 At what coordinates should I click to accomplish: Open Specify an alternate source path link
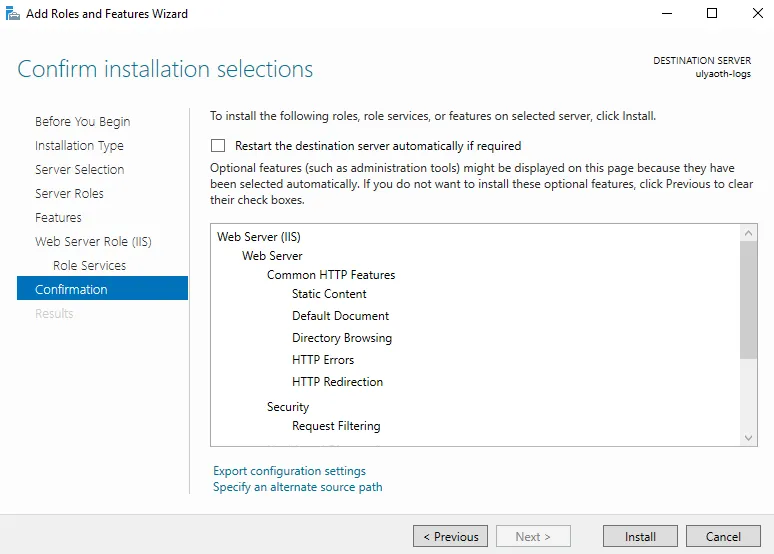[x=297, y=487]
